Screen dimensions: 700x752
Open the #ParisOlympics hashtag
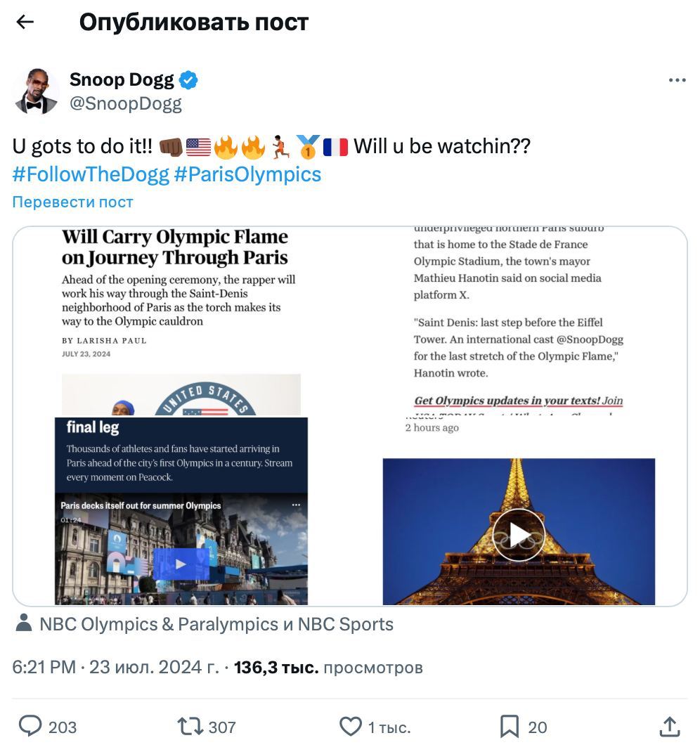pos(247,174)
